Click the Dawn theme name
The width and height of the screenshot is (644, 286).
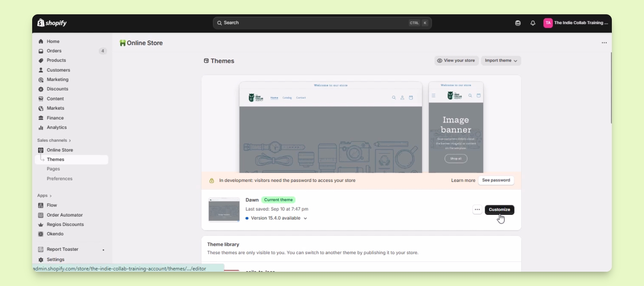[252, 200]
